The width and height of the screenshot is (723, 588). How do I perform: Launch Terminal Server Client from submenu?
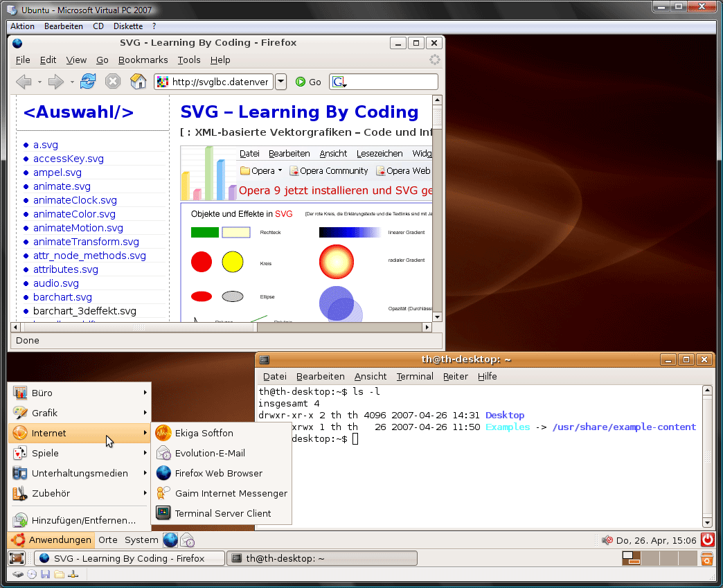click(x=222, y=513)
